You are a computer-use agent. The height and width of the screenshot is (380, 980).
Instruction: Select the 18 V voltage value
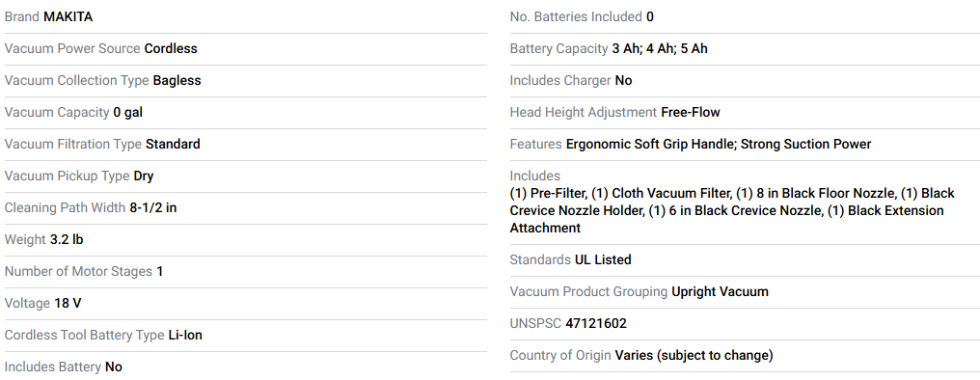click(x=68, y=304)
